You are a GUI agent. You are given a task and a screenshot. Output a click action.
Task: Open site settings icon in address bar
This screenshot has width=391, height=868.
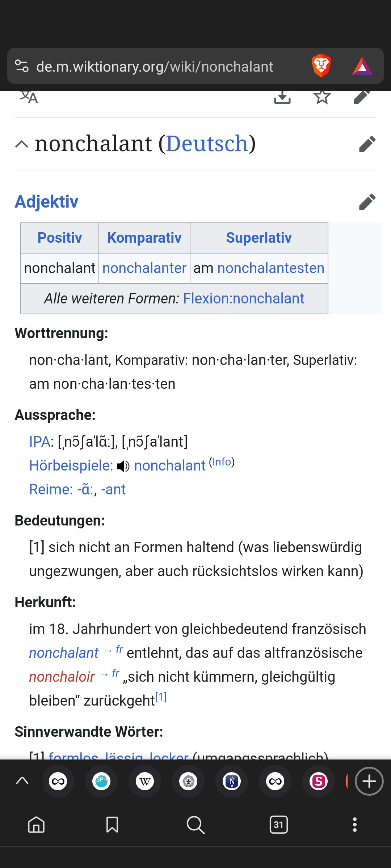[22, 66]
